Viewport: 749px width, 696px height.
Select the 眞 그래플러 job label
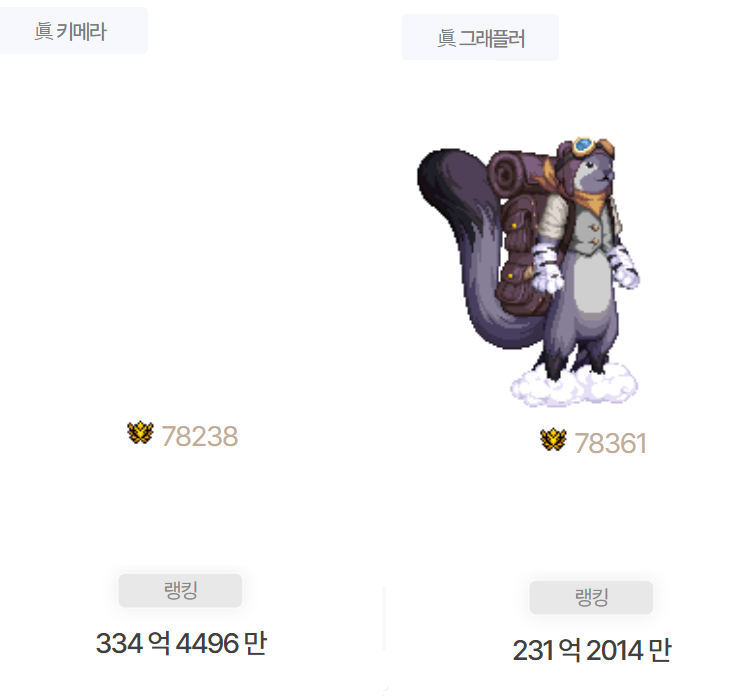click(x=480, y=38)
